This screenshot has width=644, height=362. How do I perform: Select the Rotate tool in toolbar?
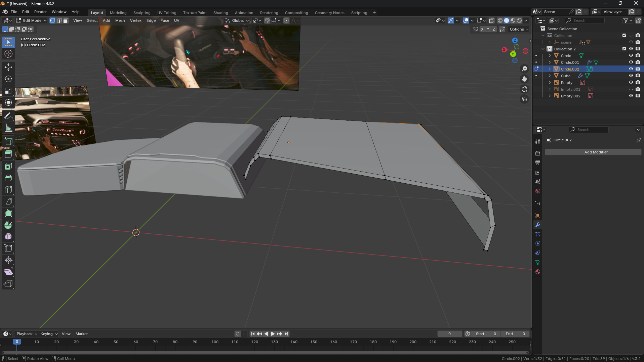pos(8,79)
